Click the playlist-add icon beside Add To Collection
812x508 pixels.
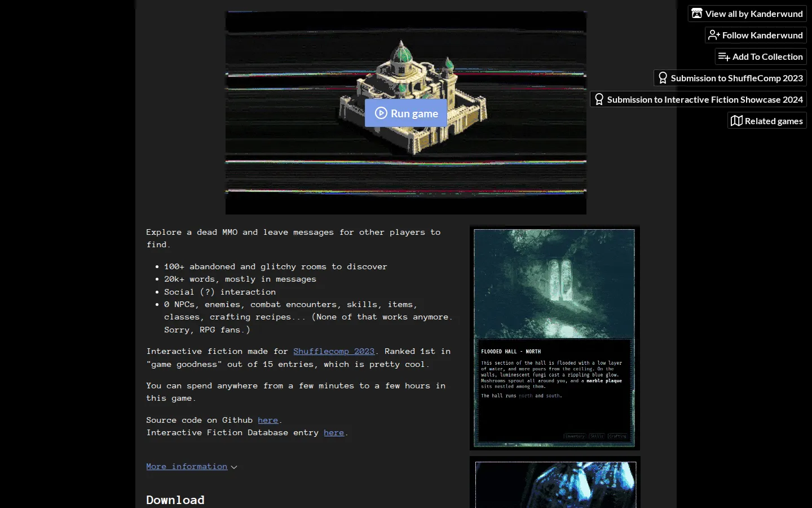tap(724, 56)
